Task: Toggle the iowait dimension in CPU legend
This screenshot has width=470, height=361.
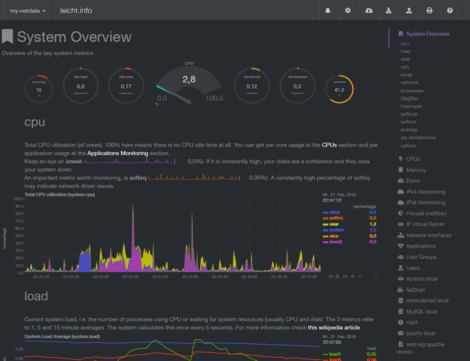Action: [x=332, y=242]
